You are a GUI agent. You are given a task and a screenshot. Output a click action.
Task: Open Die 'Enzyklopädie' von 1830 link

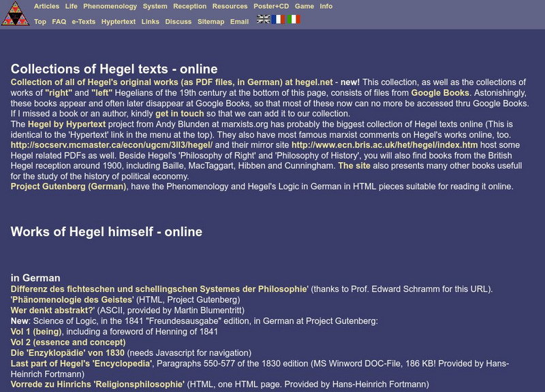coord(67,353)
